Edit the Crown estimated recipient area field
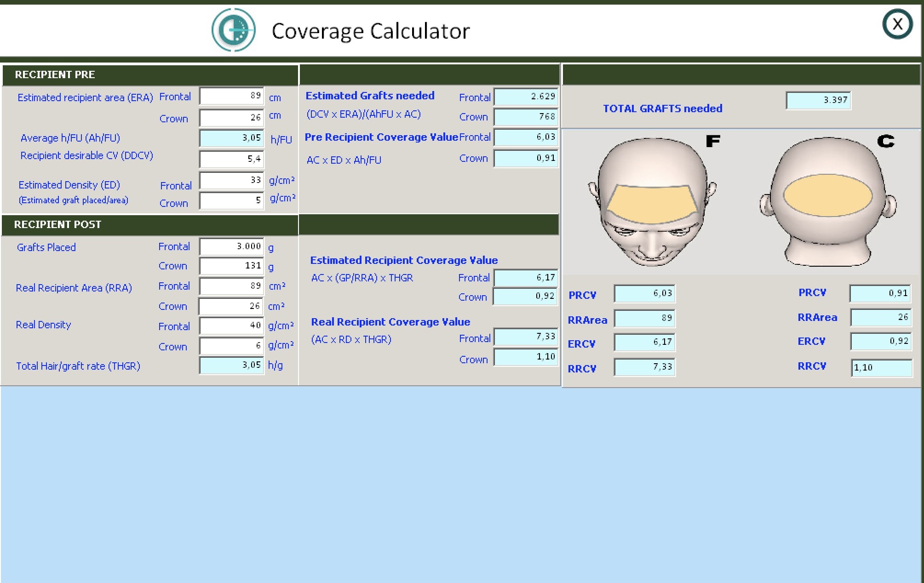This screenshot has width=924, height=583. click(x=232, y=118)
